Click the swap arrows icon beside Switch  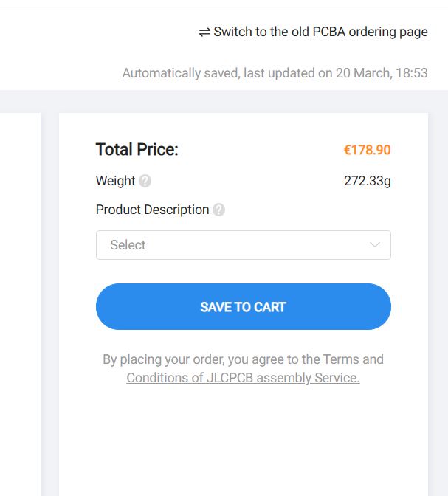pos(204,32)
